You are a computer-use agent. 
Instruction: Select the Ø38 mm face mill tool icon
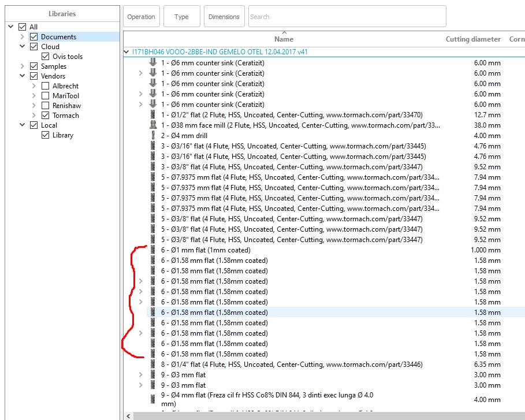152,125
